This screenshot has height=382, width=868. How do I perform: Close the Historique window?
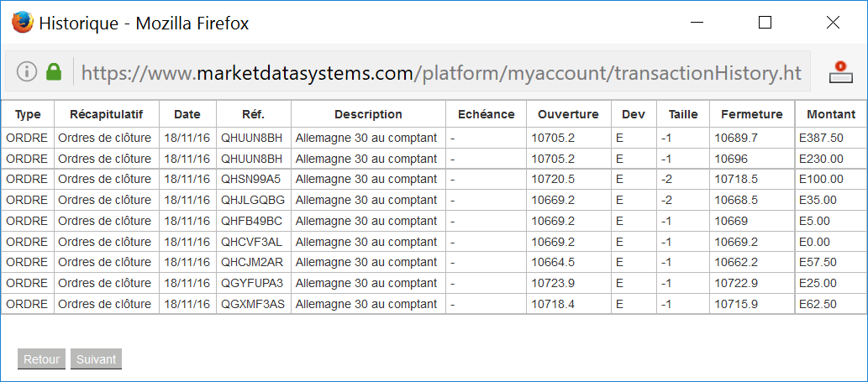point(833,23)
